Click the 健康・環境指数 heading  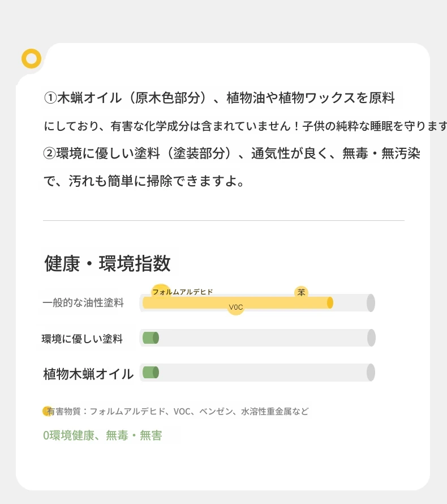tap(108, 263)
